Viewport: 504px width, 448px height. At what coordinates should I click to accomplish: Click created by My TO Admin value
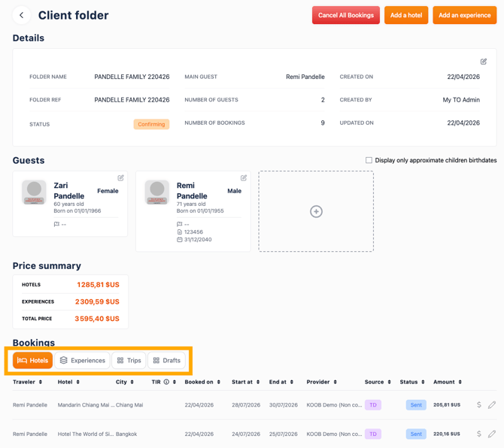[461, 100]
